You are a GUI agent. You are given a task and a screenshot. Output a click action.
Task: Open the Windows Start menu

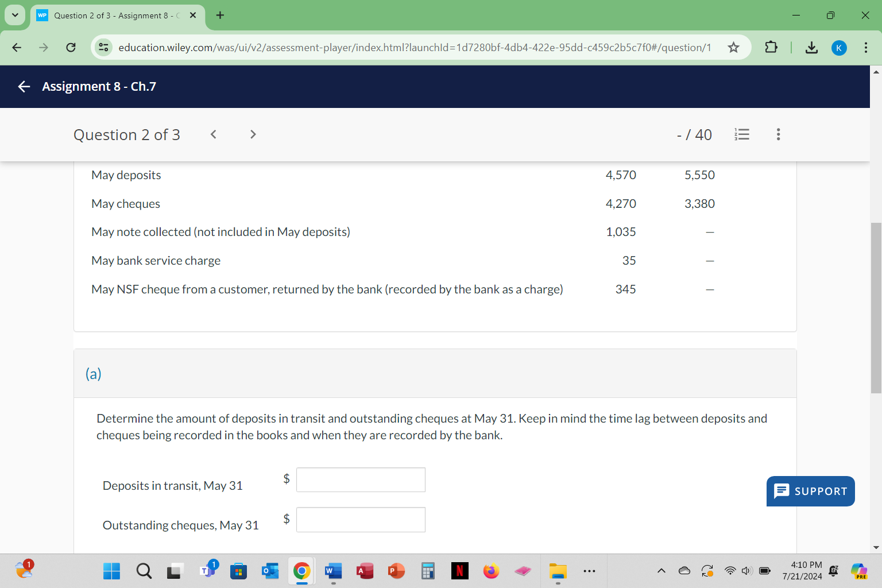(111, 571)
